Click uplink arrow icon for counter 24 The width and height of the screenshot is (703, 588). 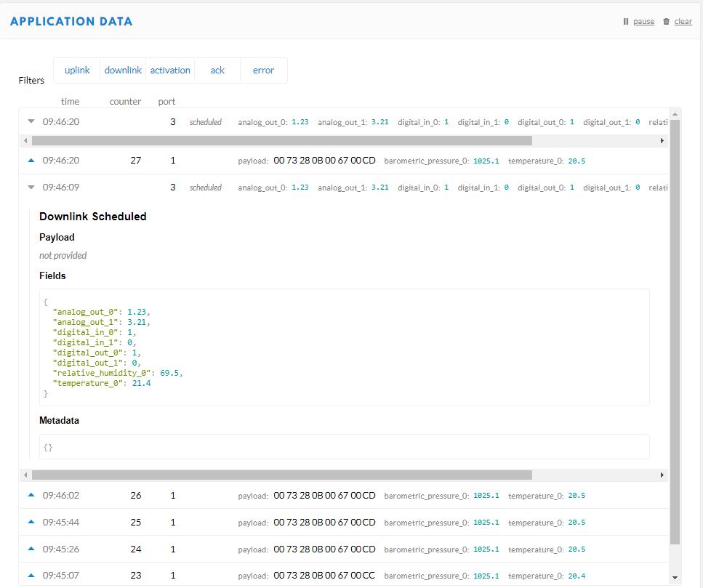(31, 549)
